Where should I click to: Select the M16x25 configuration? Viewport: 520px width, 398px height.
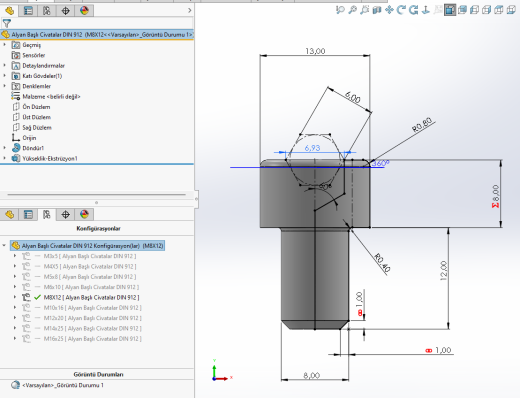(93, 339)
